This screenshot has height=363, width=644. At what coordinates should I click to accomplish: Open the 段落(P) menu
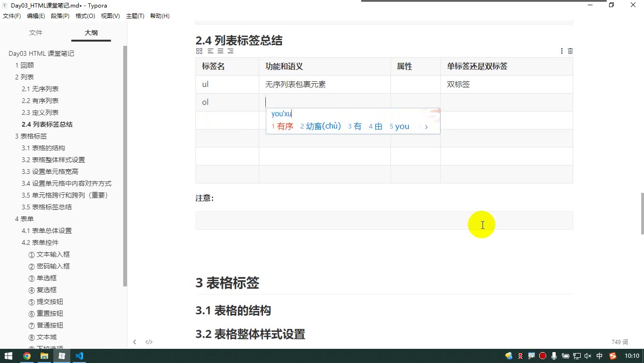point(60,16)
